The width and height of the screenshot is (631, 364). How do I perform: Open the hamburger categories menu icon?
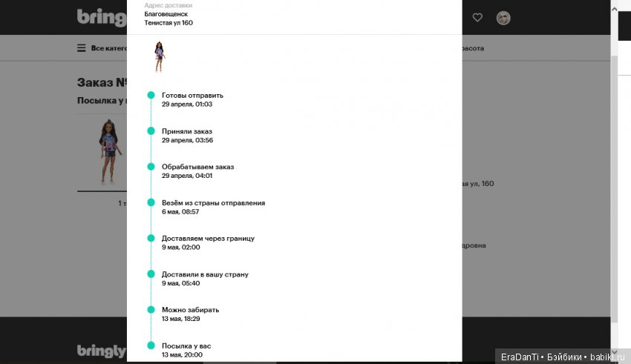pos(82,48)
